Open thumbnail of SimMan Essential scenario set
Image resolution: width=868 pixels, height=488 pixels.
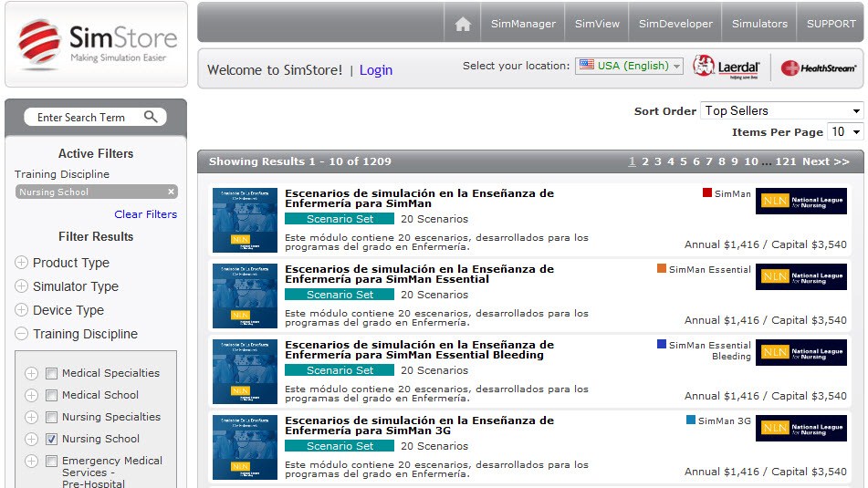[x=245, y=296]
